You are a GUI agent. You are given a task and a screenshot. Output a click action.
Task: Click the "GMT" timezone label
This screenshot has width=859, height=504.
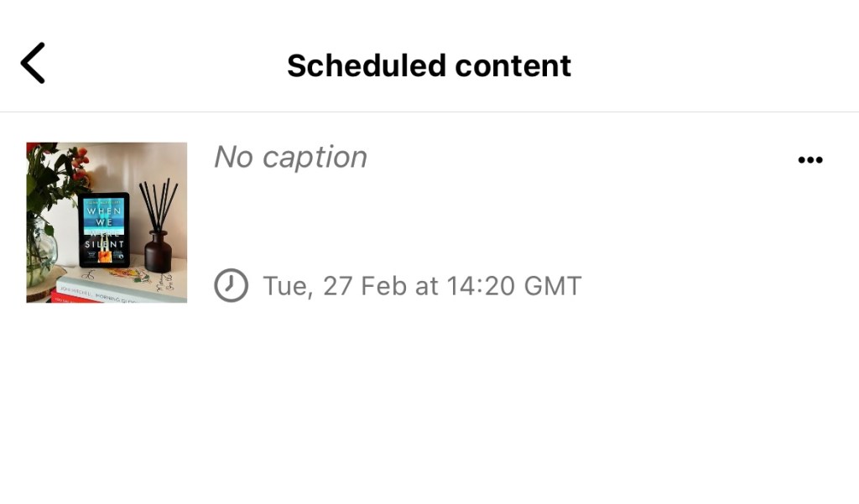click(551, 286)
